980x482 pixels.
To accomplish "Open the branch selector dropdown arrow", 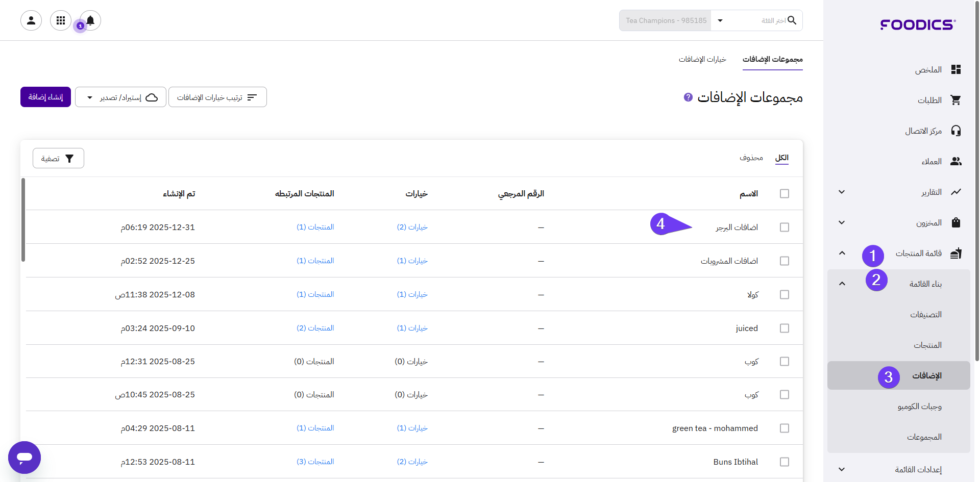I will click(x=720, y=20).
